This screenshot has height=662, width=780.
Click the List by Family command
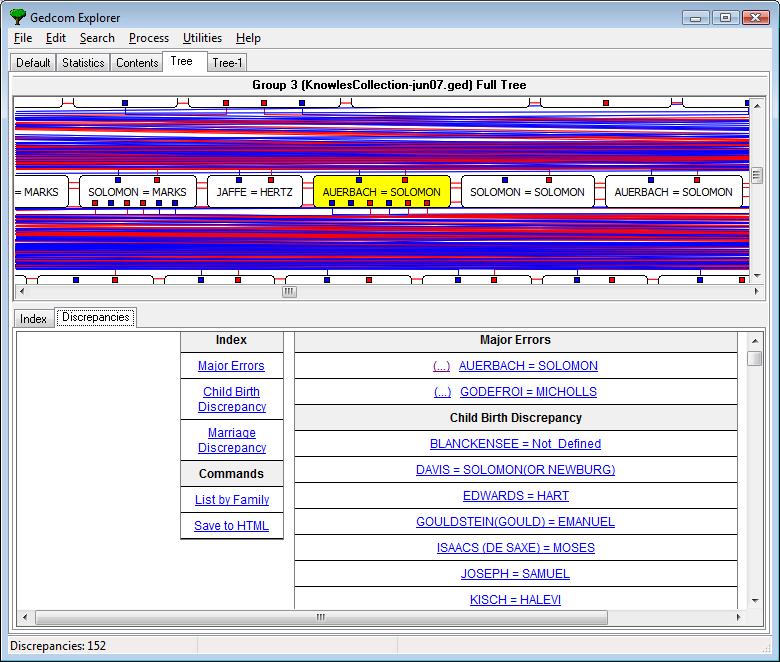pyautogui.click(x=232, y=499)
